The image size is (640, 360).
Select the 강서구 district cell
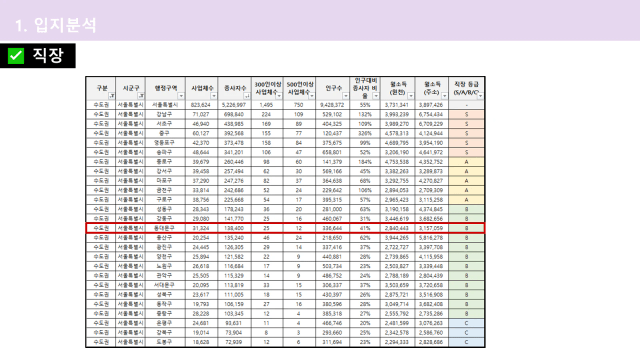point(165,171)
